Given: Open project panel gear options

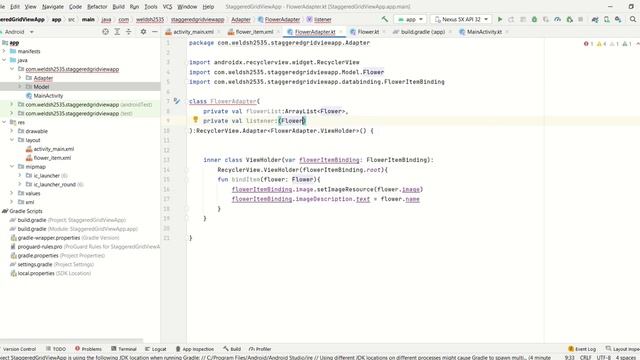Looking at the screenshot, I should (143, 31).
